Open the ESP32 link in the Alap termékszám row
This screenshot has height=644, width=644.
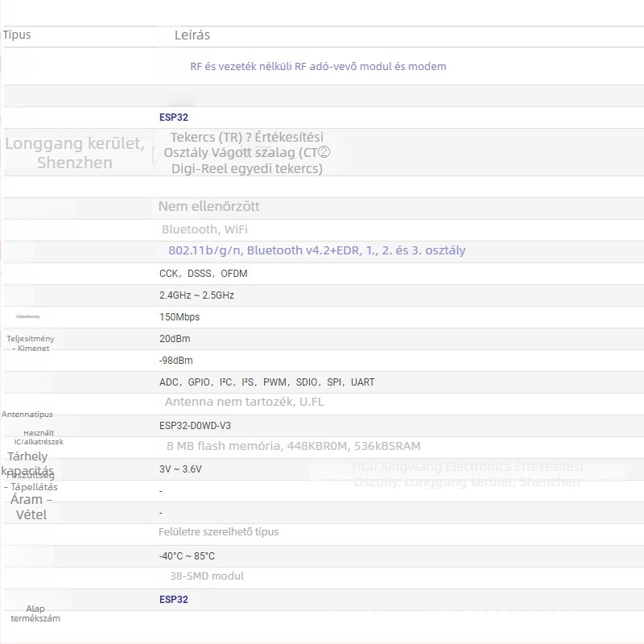[174, 599]
